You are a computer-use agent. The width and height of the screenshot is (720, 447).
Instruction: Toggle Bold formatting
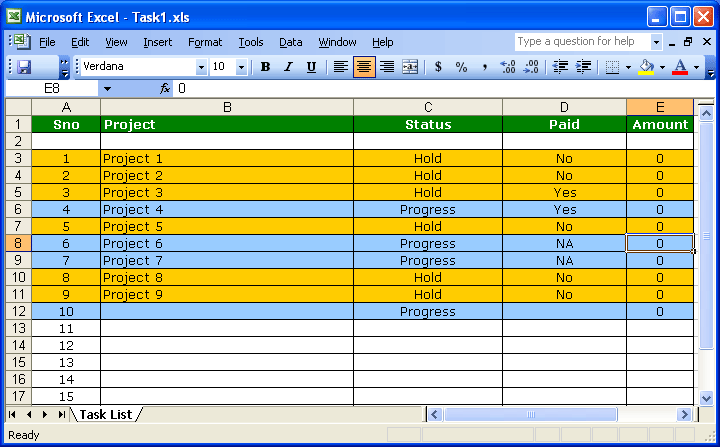(265, 67)
